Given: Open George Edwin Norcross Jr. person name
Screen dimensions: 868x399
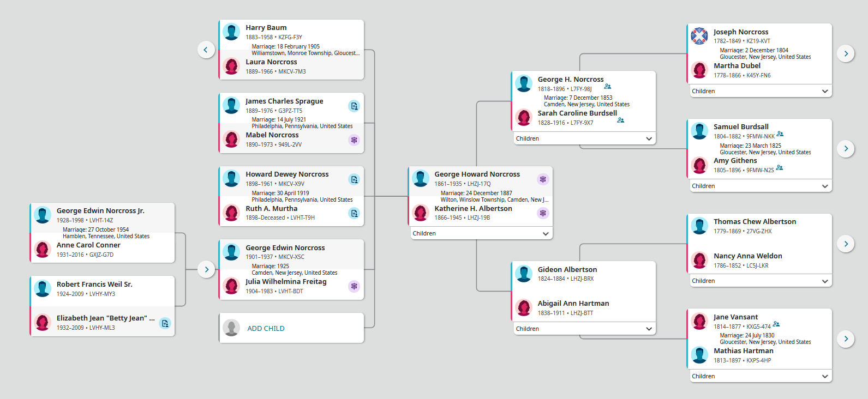Looking at the screenshot, I should 100,211.
